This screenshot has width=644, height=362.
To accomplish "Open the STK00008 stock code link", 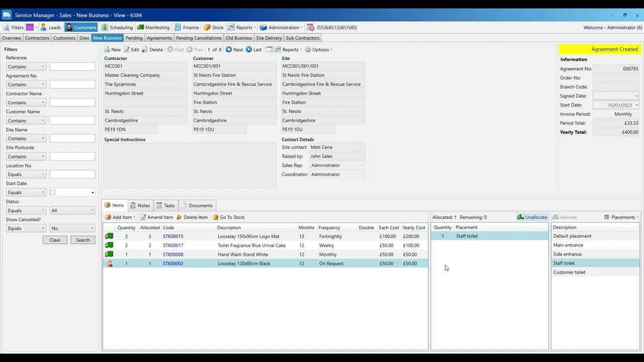I will (x=173, y=254).
